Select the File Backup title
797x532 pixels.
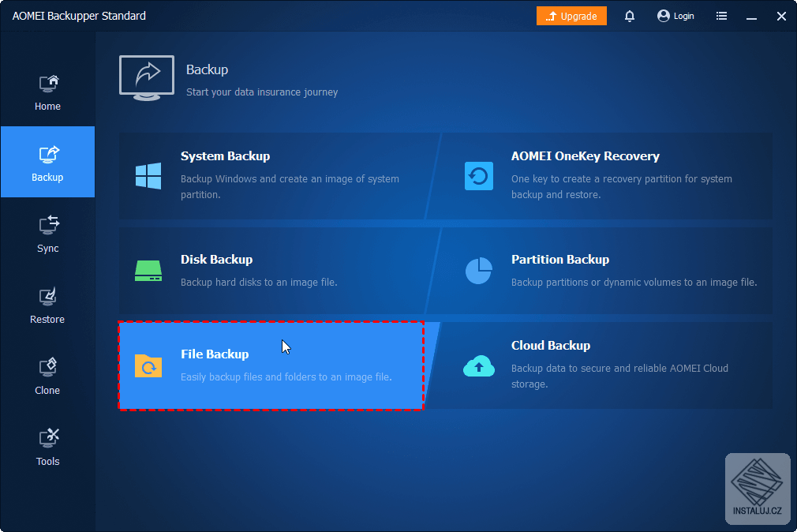215,354
